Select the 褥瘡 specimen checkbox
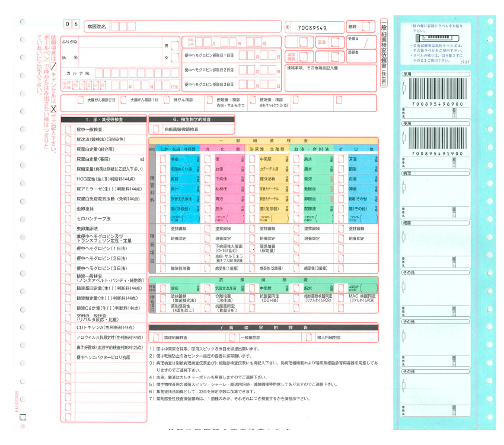This screenshot has width=504, height=445. click(341, 189)
